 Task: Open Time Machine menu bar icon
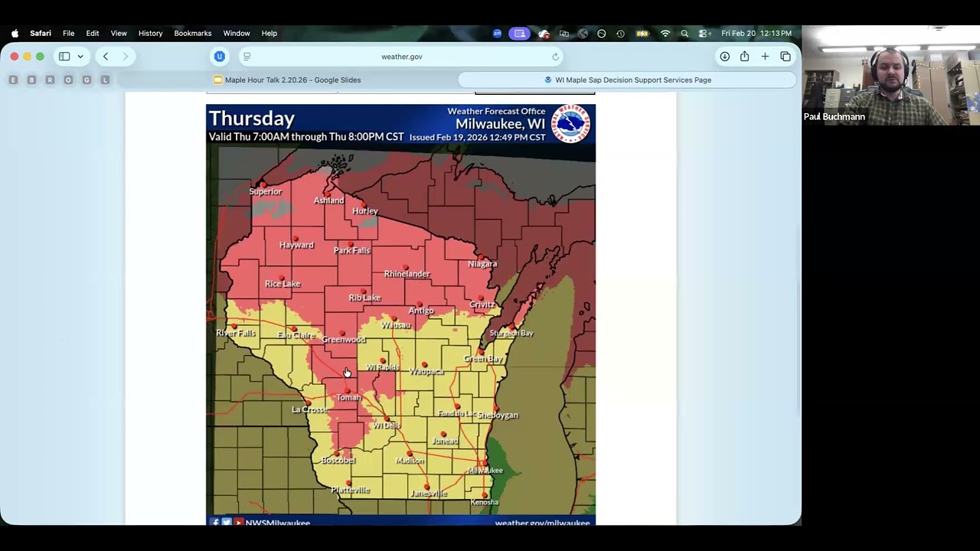pos(620,33)
